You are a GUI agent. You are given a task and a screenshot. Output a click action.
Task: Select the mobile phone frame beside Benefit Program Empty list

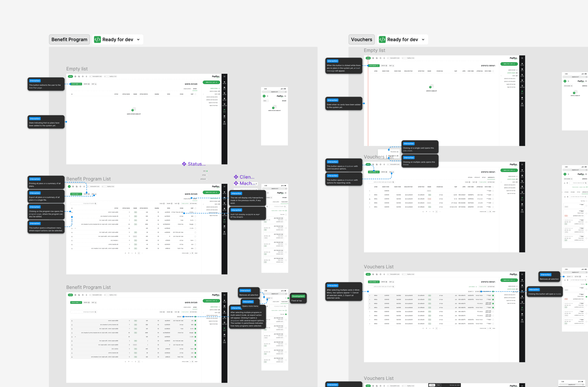click(274, 116)
